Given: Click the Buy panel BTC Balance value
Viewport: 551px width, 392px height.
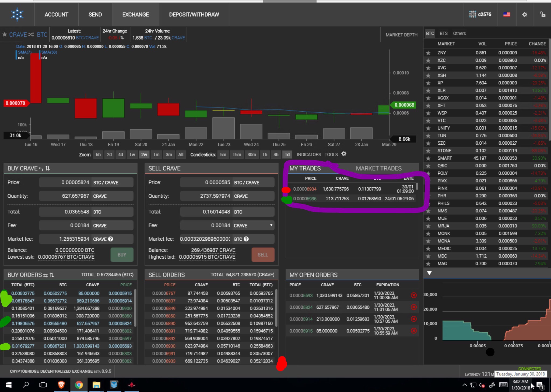Looking at the screenshot, I should tap(75, 250).
